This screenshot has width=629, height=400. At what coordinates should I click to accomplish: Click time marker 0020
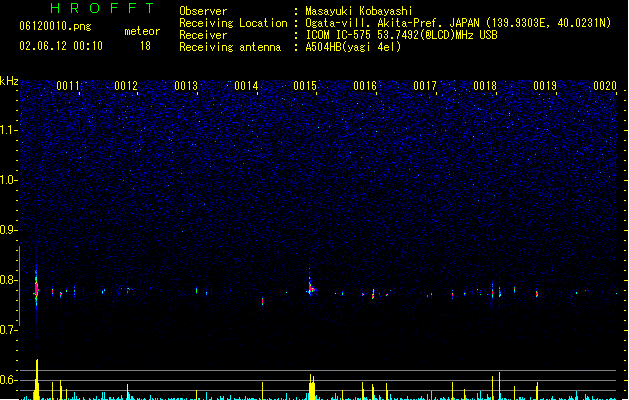(x=605, y=86)
